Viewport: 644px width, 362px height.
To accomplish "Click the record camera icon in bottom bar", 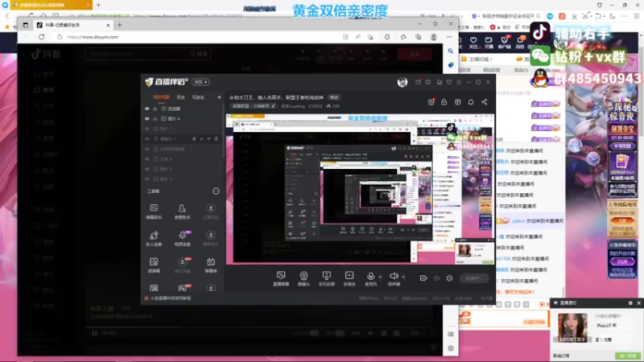I will [423, 278].
